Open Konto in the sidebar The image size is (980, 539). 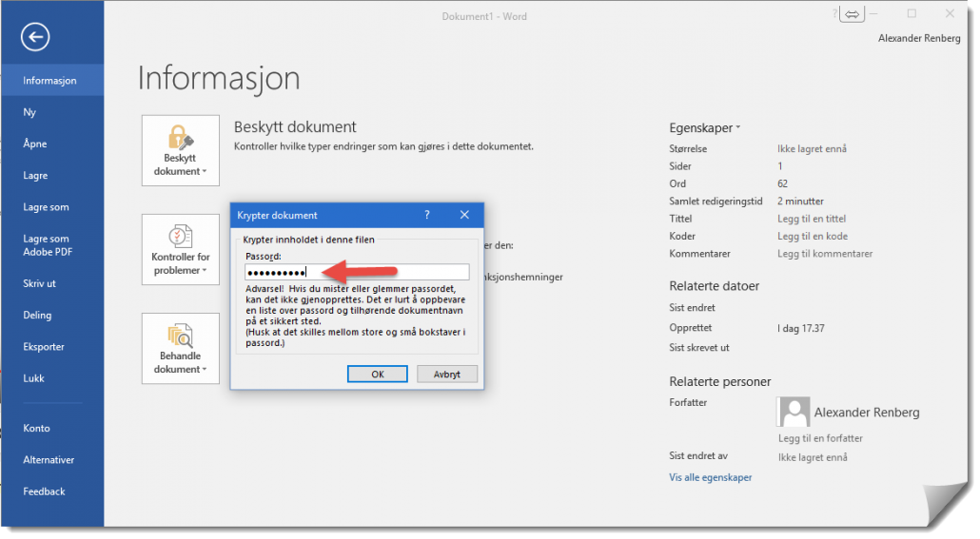click(52, 428)
